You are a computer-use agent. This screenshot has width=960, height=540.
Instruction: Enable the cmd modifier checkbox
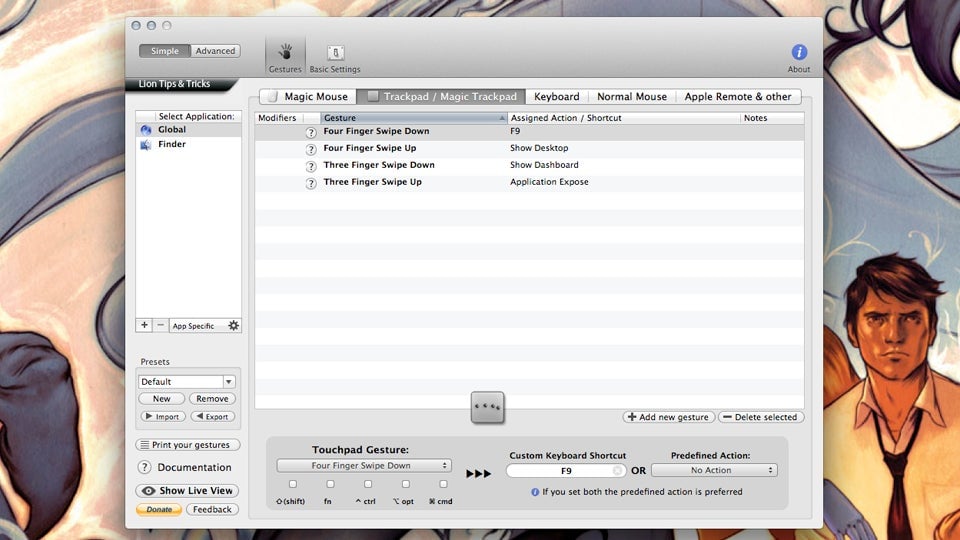pos(443,484)
